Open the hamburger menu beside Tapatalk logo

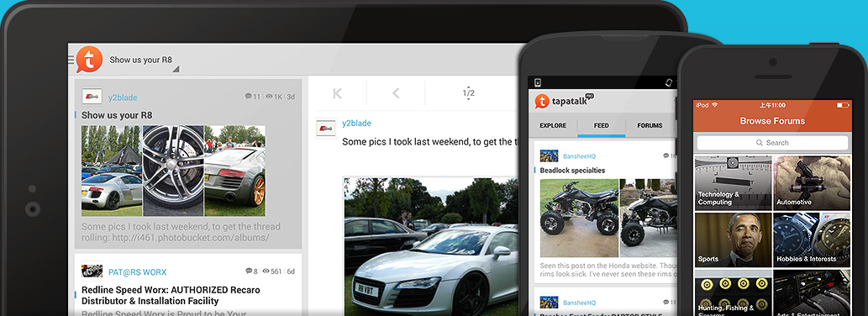point(71,60)
